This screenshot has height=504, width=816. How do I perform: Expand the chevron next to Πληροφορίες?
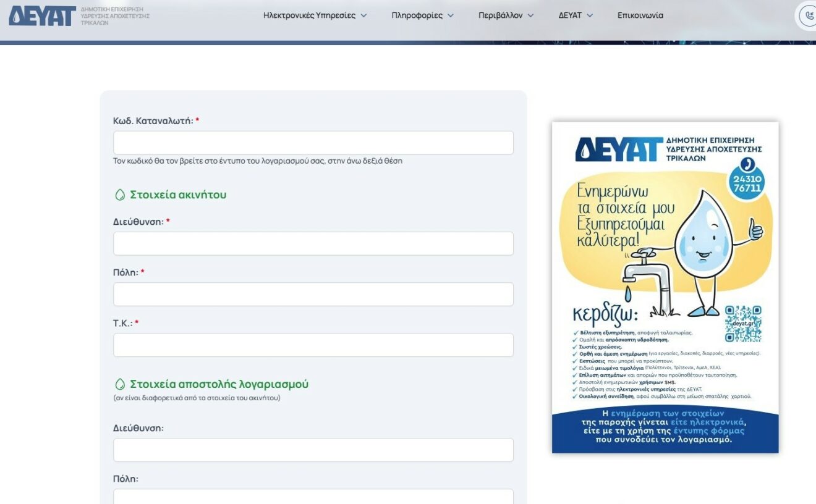tap(451, 16)
